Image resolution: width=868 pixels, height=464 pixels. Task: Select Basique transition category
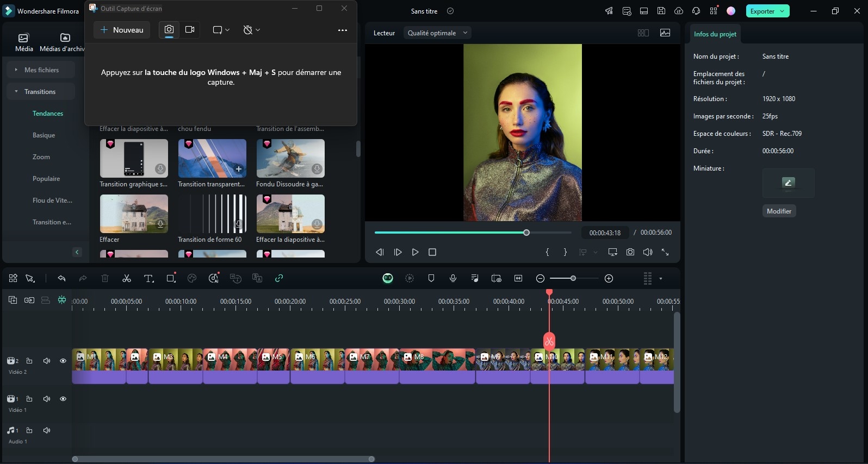coord(44,135)
